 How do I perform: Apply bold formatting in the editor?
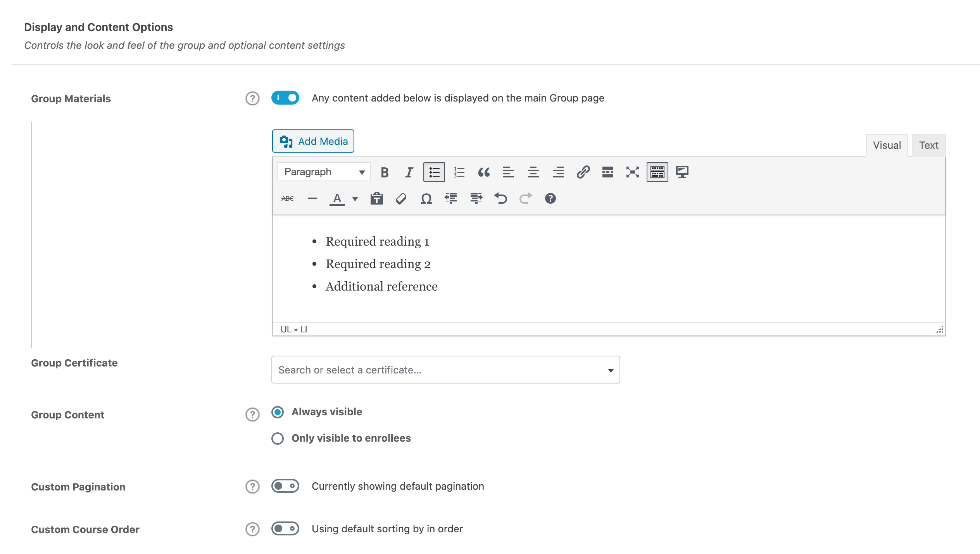pyautogui.click(x=384, y=172)
